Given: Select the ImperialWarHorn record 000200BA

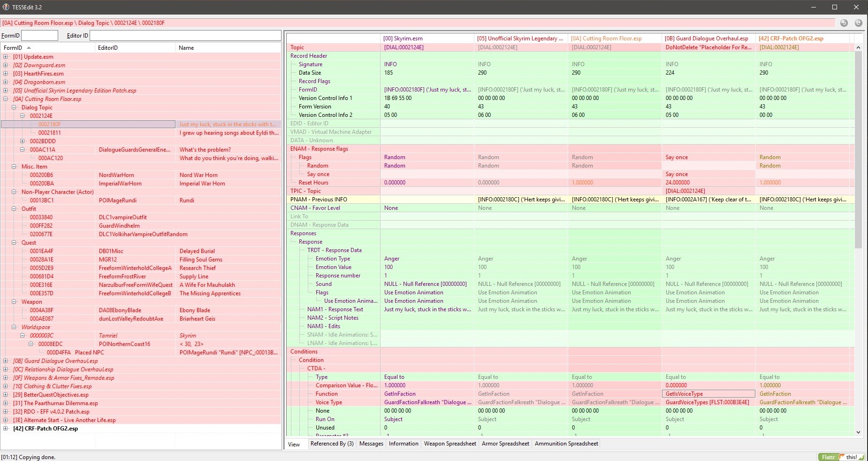Looking at the screenshot, I should pos(141,184).
